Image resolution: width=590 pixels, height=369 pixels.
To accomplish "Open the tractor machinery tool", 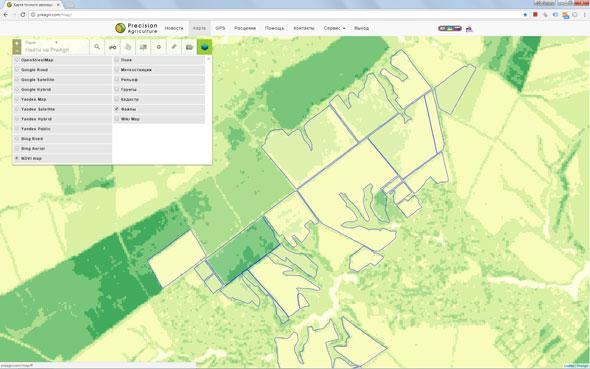I will tap(113, 47).
